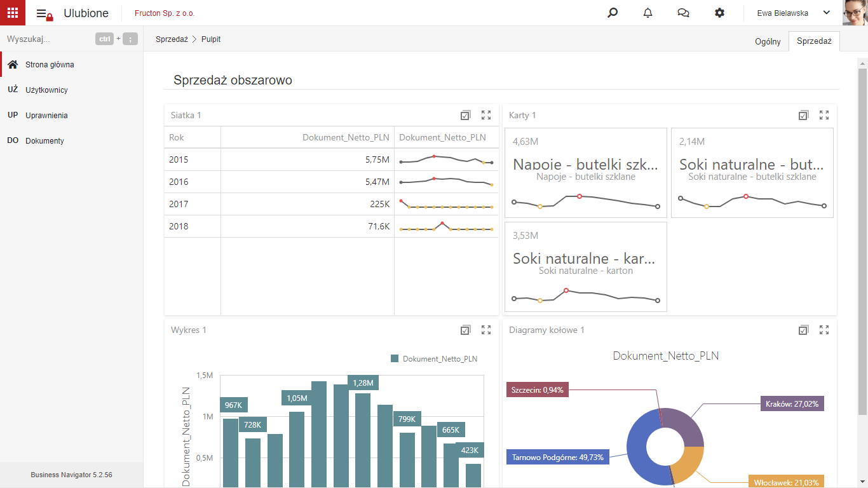
Task: Open the red app grid launcher
Action: pyautogui.click(x=13, y=13)
